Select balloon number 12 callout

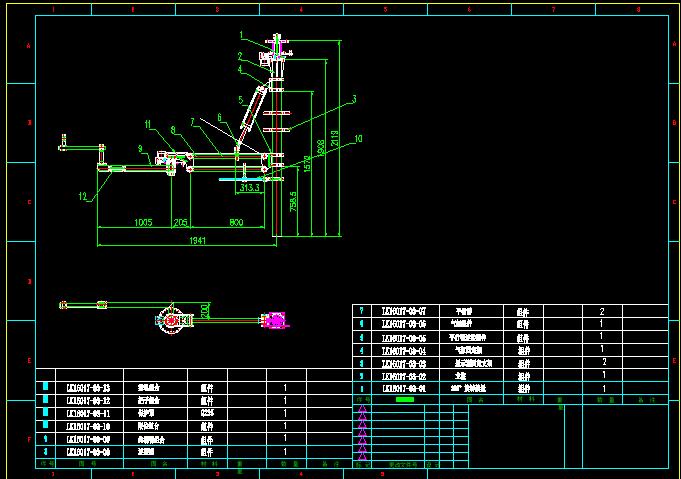coord(83,196)
